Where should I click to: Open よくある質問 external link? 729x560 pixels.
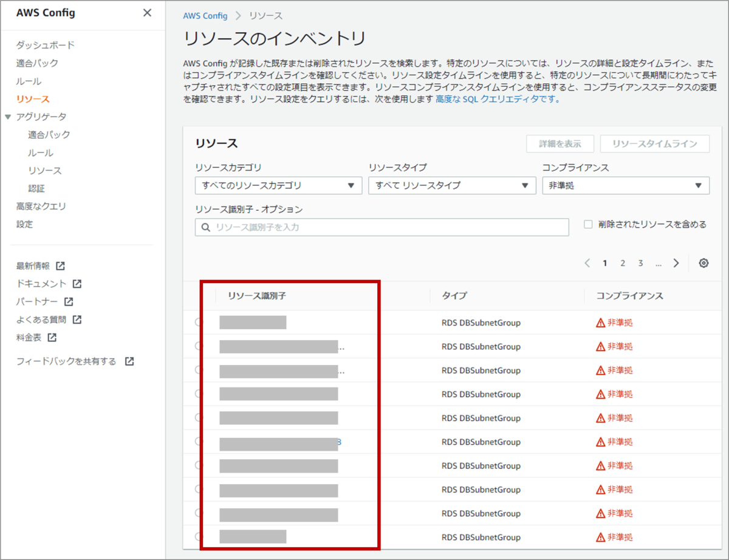click(x=41, y=319)
